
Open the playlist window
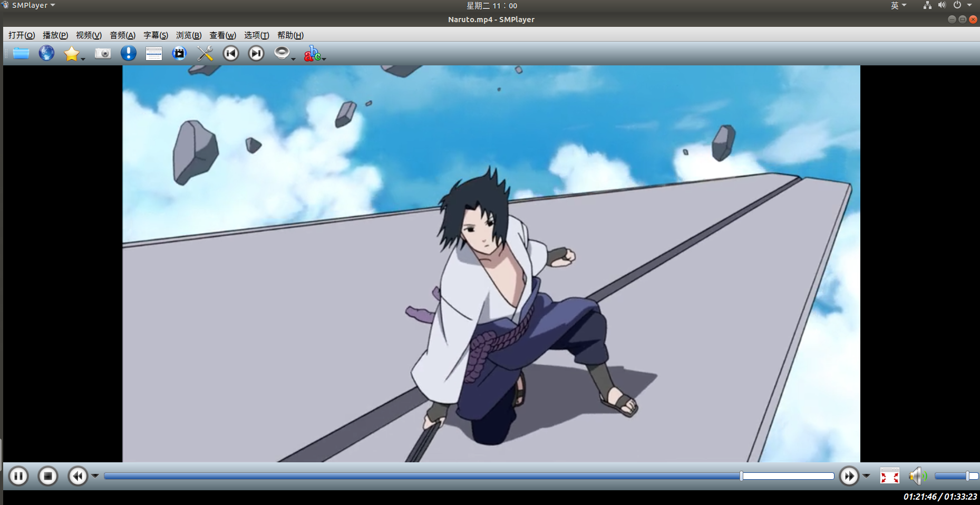click(x=153, y=53)
